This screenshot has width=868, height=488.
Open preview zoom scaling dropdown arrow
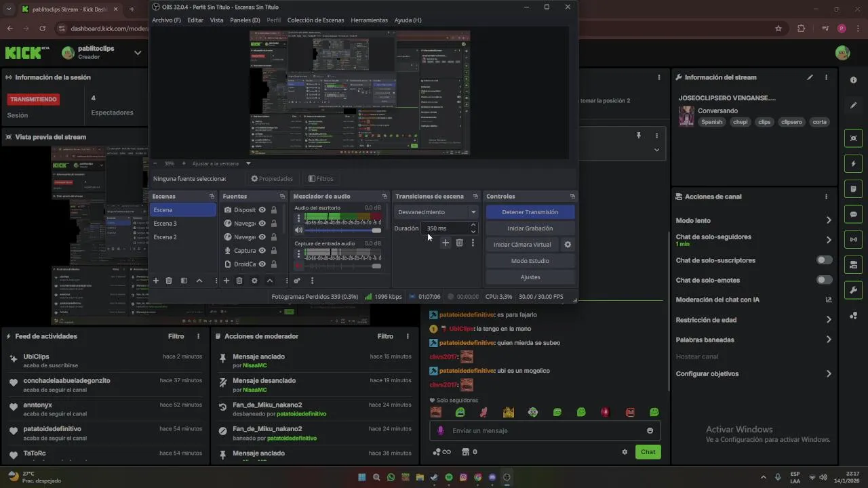(248, 163)
